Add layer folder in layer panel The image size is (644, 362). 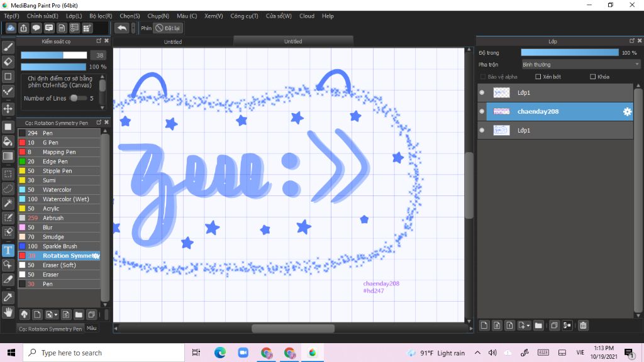pyautogui.click(x=538, y=326)
